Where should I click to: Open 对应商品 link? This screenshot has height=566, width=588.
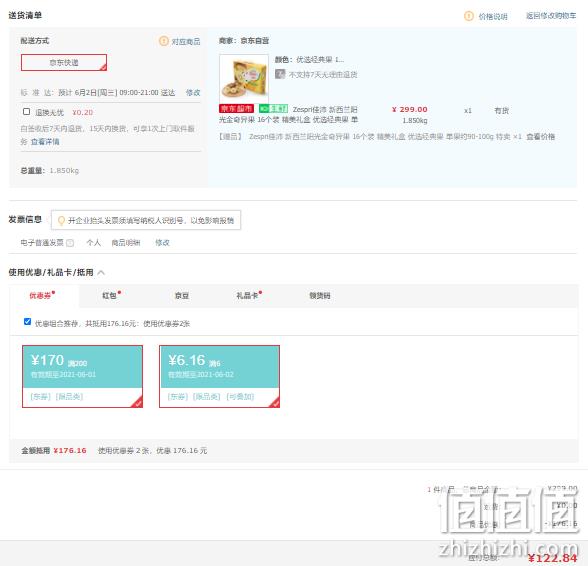(x=186, y=42)
